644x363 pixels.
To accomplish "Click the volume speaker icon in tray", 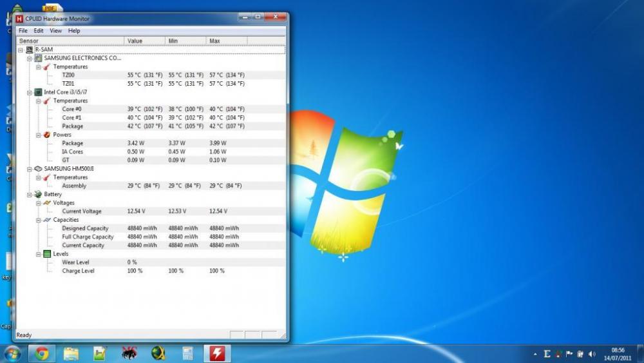I will point(592,354).
